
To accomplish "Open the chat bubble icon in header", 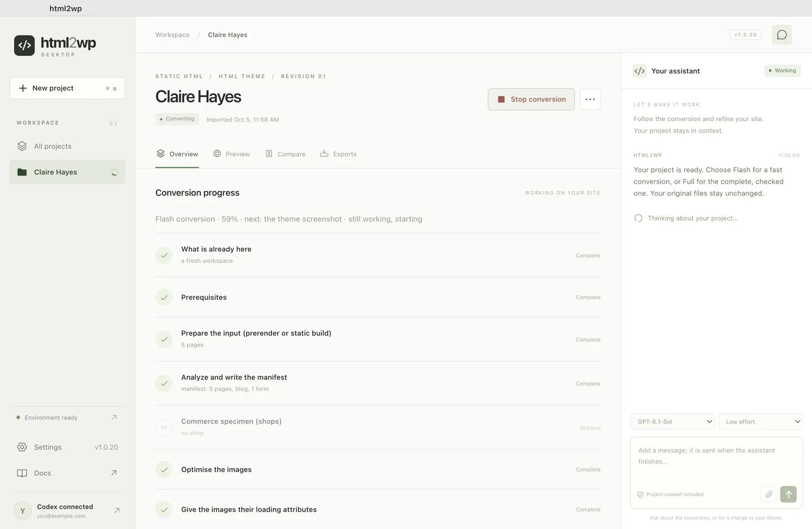I will [782, 34].
